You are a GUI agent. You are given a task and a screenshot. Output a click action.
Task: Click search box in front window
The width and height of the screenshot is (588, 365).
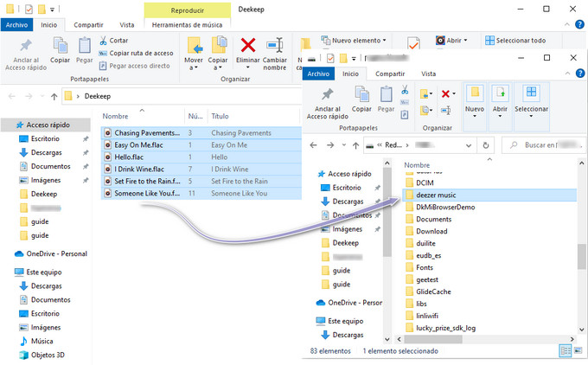point(545,145)
